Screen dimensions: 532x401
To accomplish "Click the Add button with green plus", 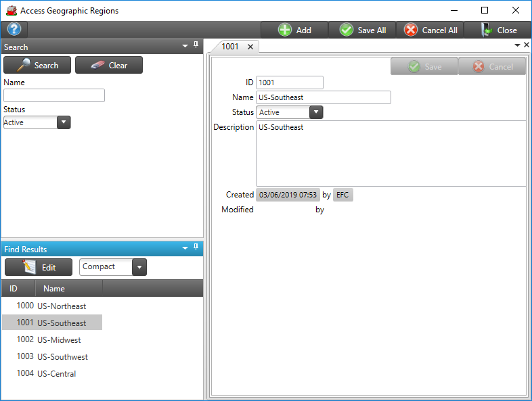I will (294, 30).
